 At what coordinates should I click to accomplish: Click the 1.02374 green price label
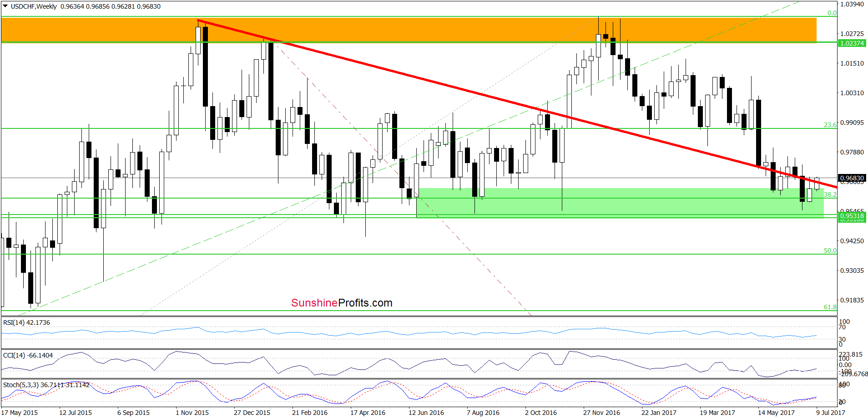(852, 43)
